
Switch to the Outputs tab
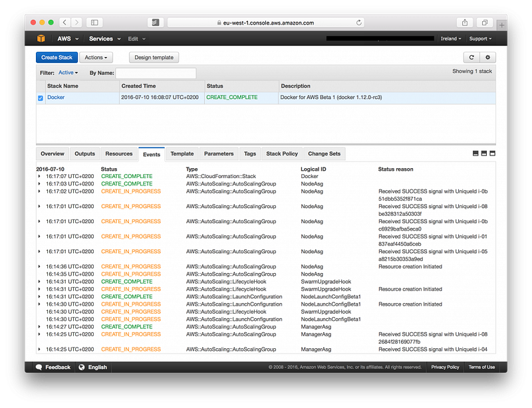pyautogui.click(x=85, y=153)
